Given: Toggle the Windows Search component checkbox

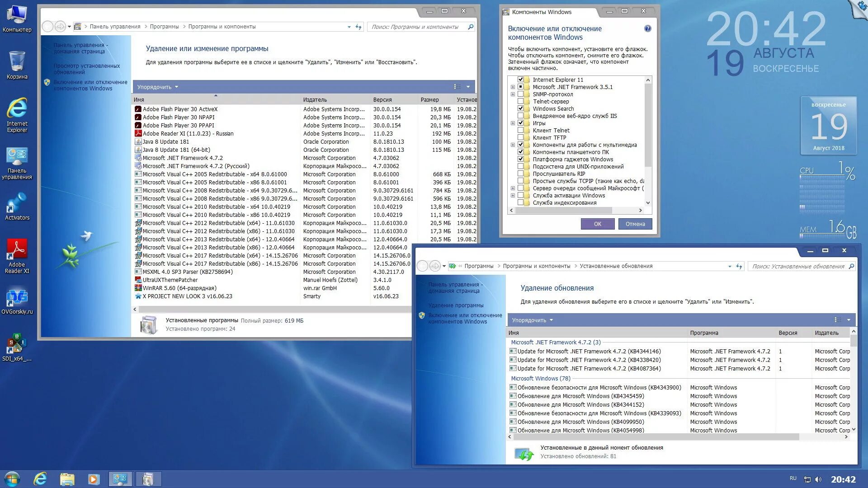Looking at the screenshot, I should (520, 109).
